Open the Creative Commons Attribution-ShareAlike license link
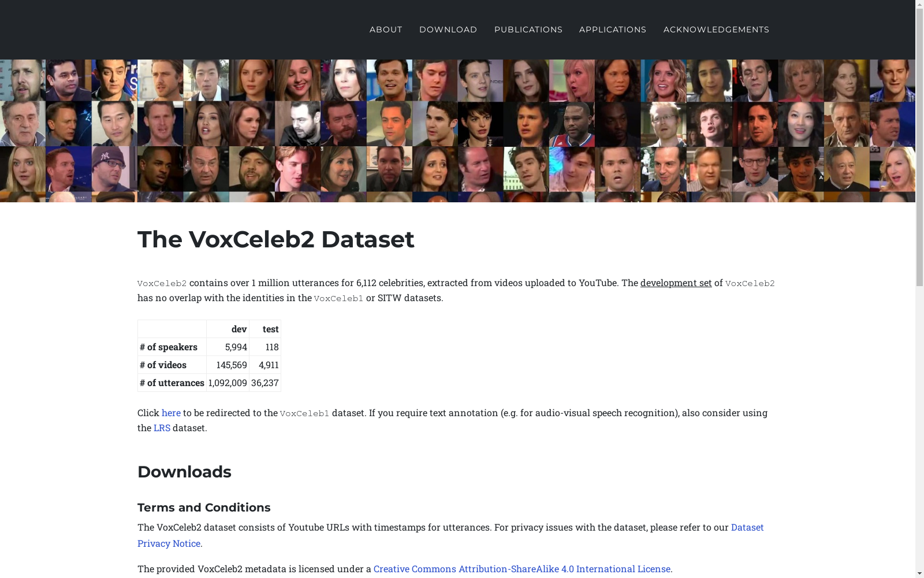924x578 pixels. tap(522, 569)
